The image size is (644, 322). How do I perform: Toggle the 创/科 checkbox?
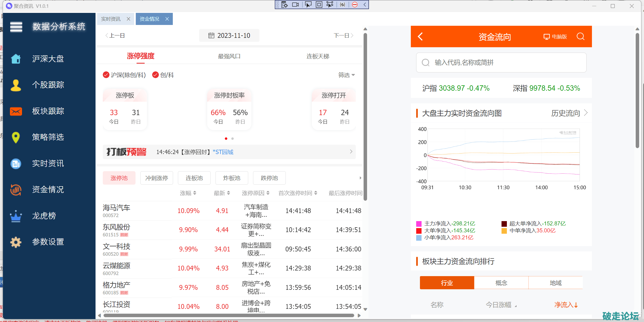(155, 75)
